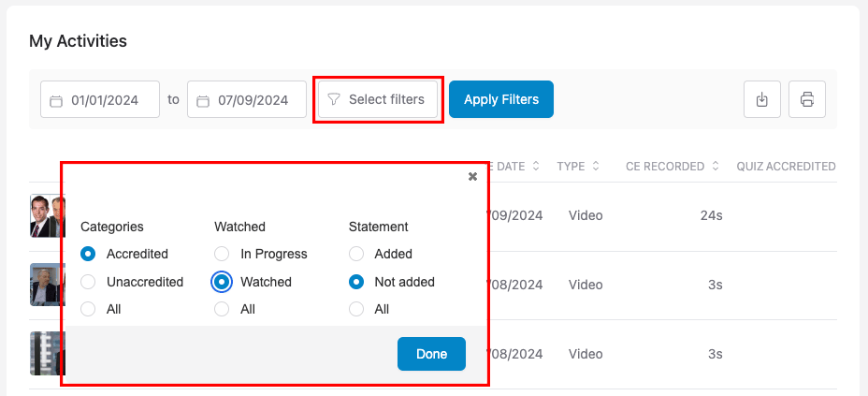Click calendar icon in start date field

pos(56,100)
